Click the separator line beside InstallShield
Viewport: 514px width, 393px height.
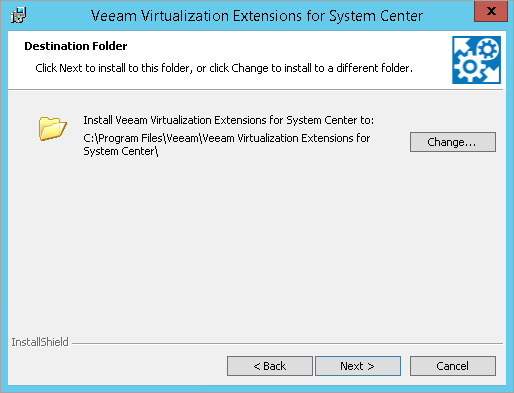tap(287, 343)
